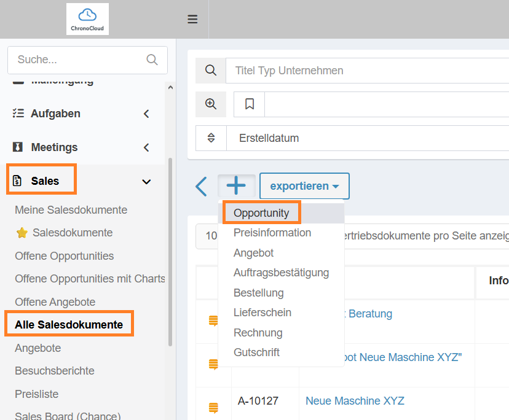Click the sidebar vertical scrollbar
509x420 pixels.
170,246
